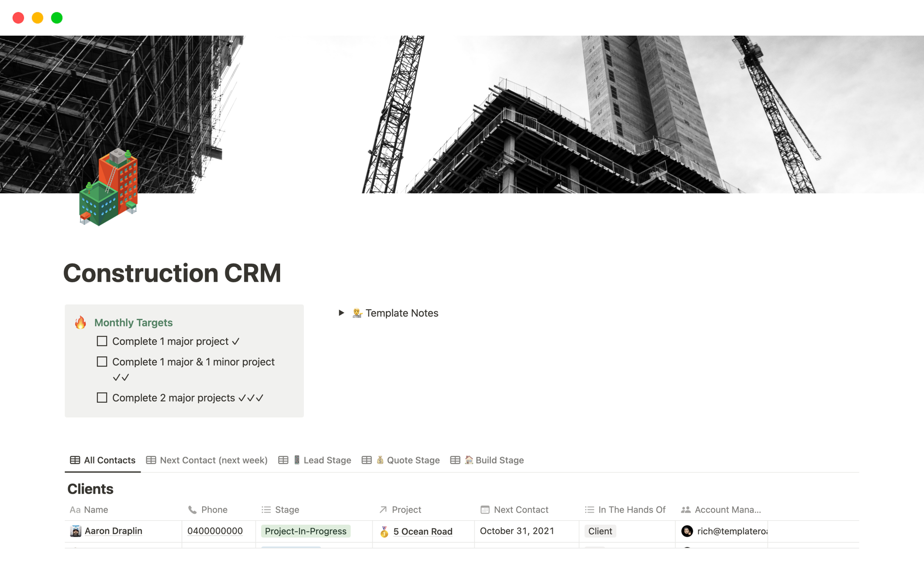Open the Aaron Draplin contact page
The width and height of the screenshot is (924, 578).
pyautogui.click(x=113, y=531)
